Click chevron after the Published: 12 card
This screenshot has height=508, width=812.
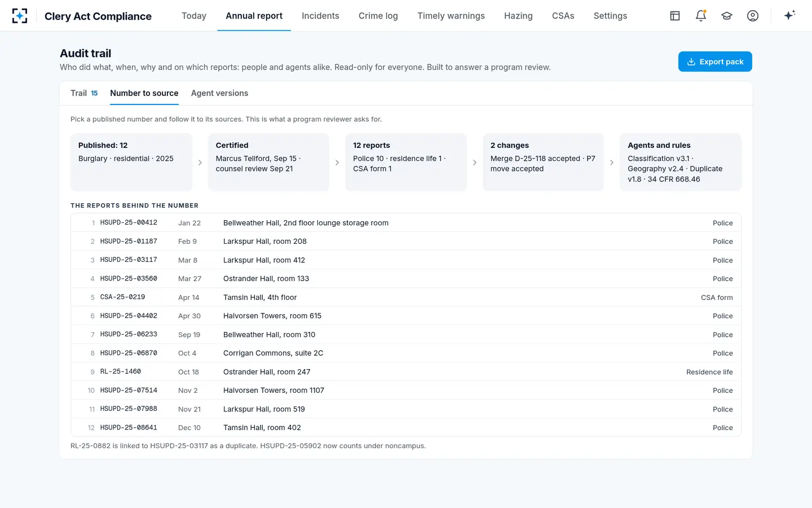pos(200,163)
